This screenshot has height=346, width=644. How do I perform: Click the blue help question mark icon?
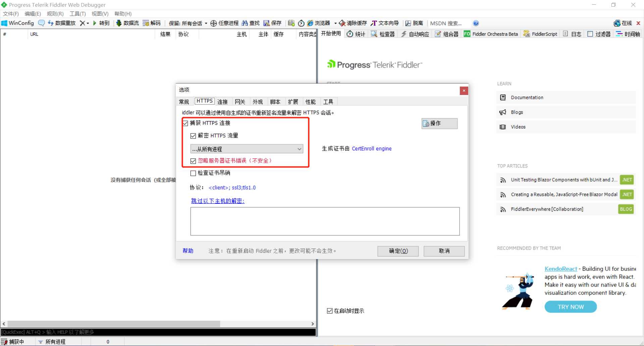coord(476,23)
